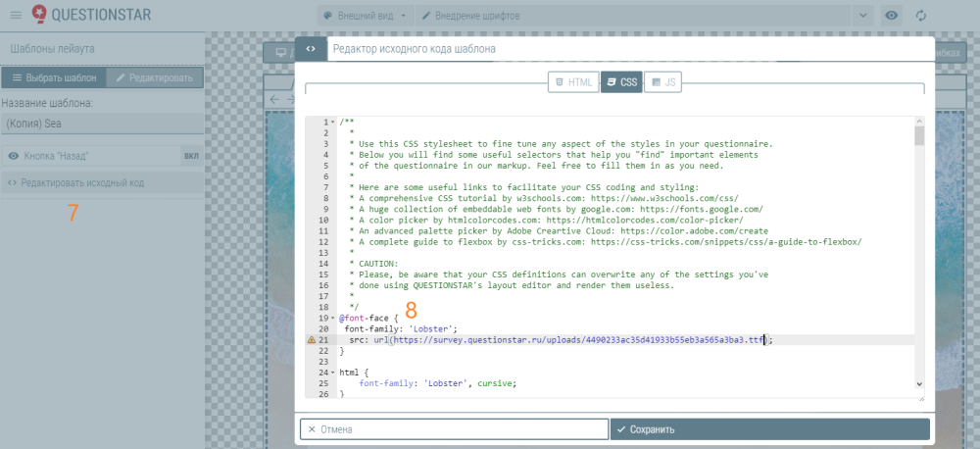Viewport: 980px width, 449px height.
Task: Click the code editor vertical scrollbar
Action: coord(919,135)
